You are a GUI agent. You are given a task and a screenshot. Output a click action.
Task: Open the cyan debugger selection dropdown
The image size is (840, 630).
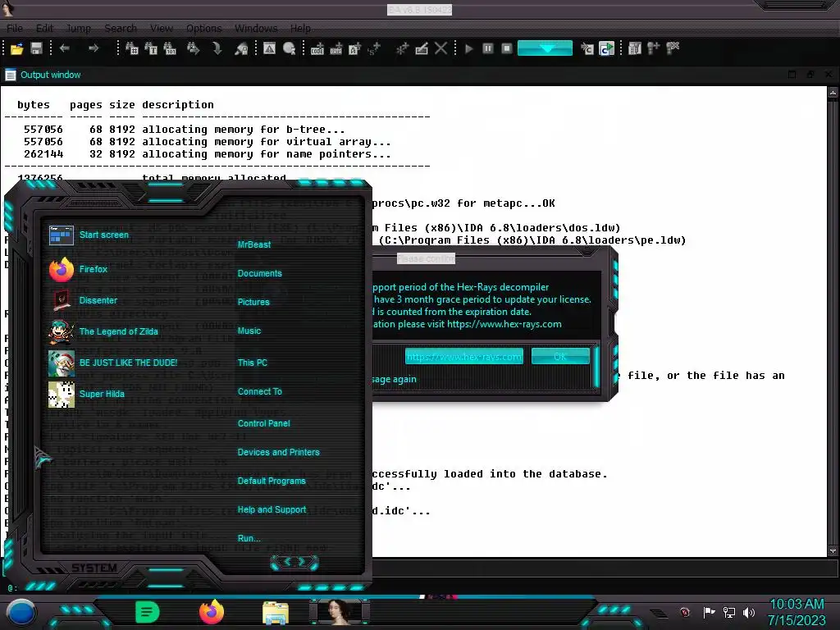545,48
